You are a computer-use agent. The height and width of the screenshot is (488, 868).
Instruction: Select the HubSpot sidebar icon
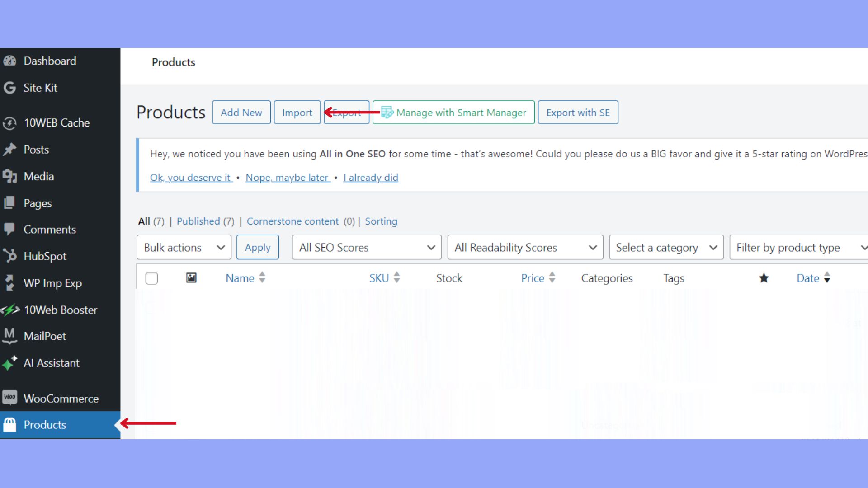(10, 256)
